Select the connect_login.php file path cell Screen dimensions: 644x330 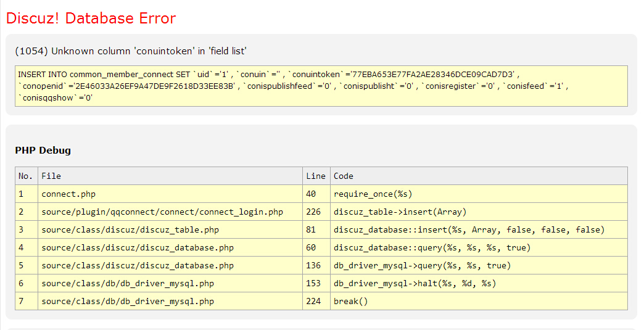tap(162, 212)
